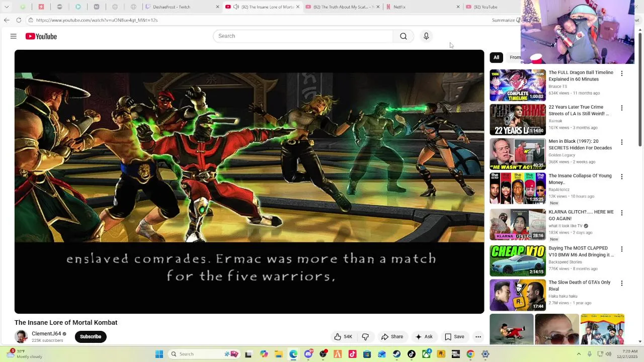Open The Slow Death of GTA's Only Rival title

pyautogui.click(x=580, y=286)
